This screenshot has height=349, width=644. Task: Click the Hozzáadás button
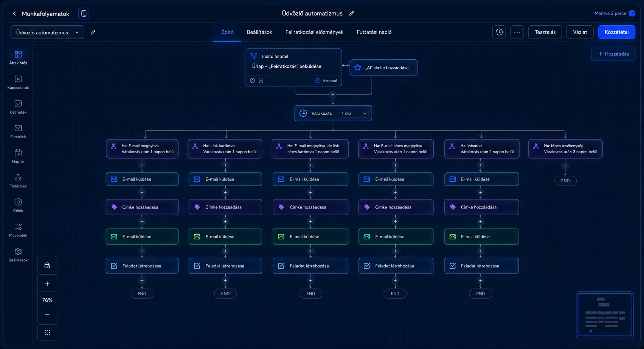pyautogui.click(x=613, y=54)
